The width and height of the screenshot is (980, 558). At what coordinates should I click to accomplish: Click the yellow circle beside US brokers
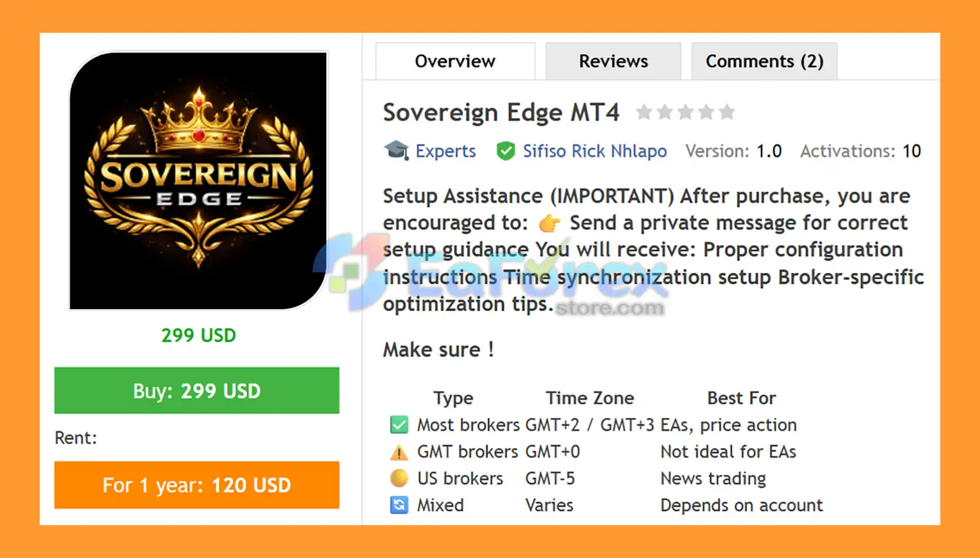(x=399, y=478)
